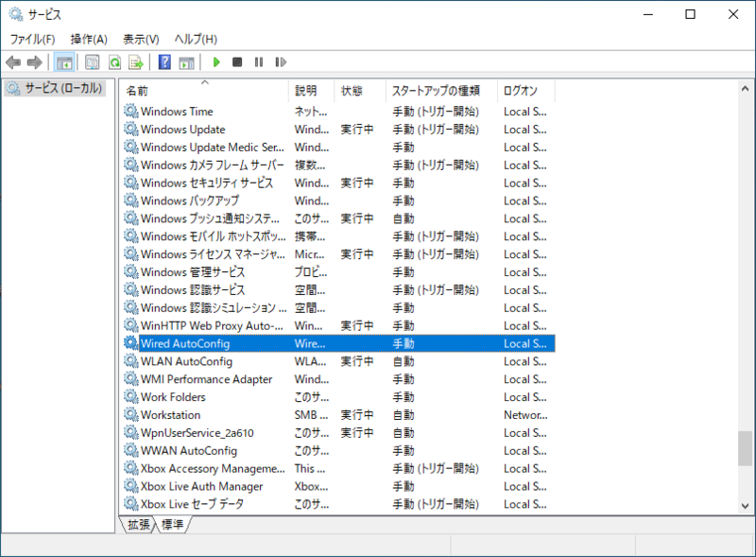Click the Forward arrow toolbar icon

pyautogui.click(x=34, y=62)
